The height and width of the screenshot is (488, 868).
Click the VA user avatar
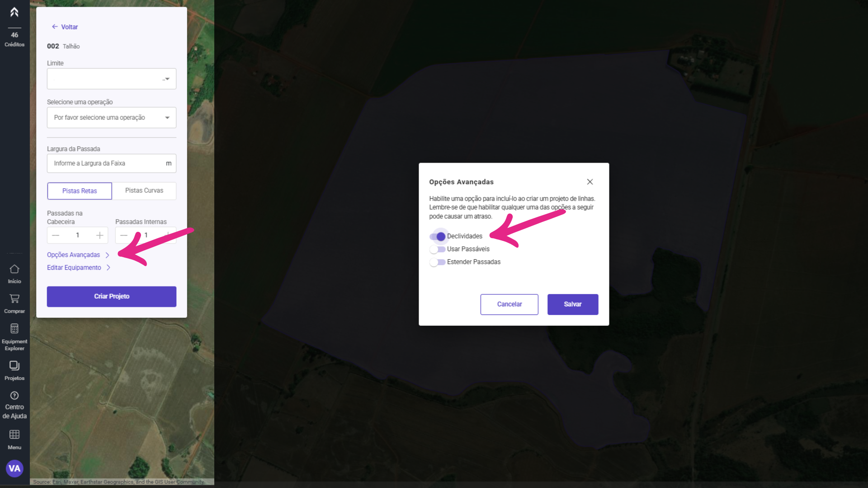click(x=14, y=469)
